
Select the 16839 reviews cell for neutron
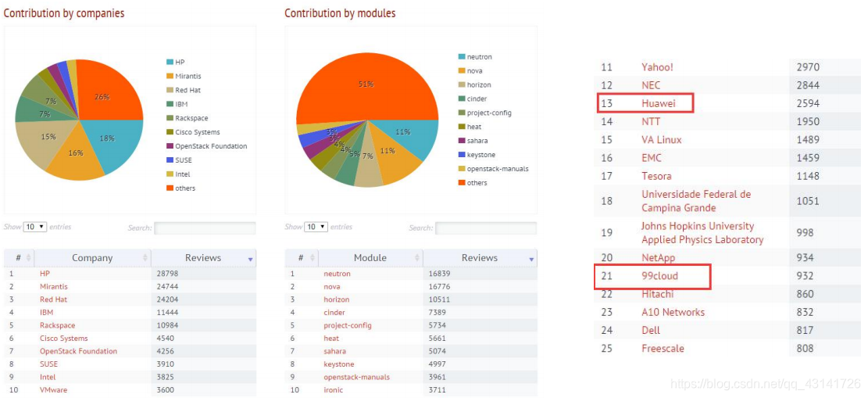[480, 274]
